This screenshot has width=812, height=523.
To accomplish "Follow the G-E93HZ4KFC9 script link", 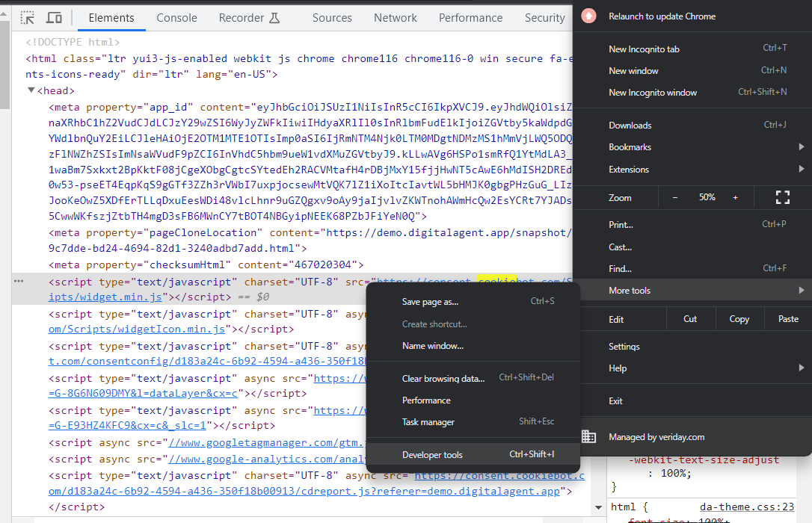I will pyautogui.click(x=127, y=425).
